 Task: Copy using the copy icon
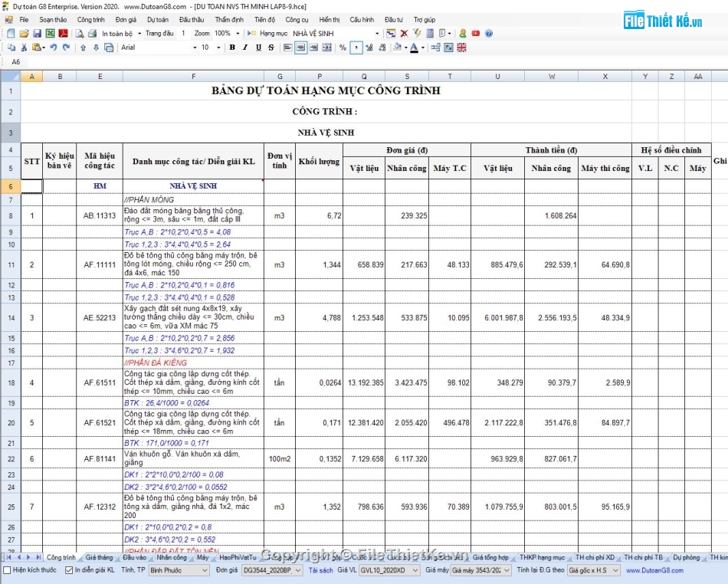(11, 48)
